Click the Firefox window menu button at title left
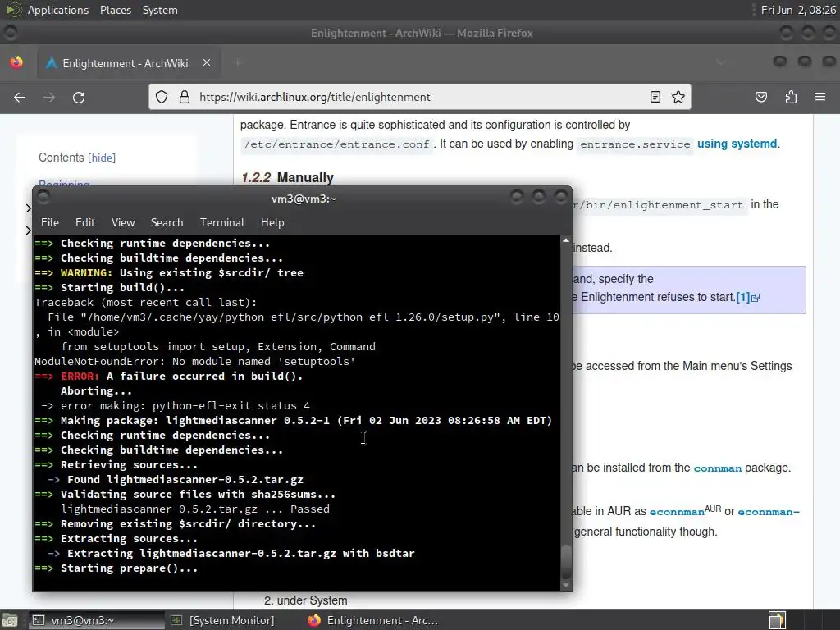840x630 pixels. [10, 33]
